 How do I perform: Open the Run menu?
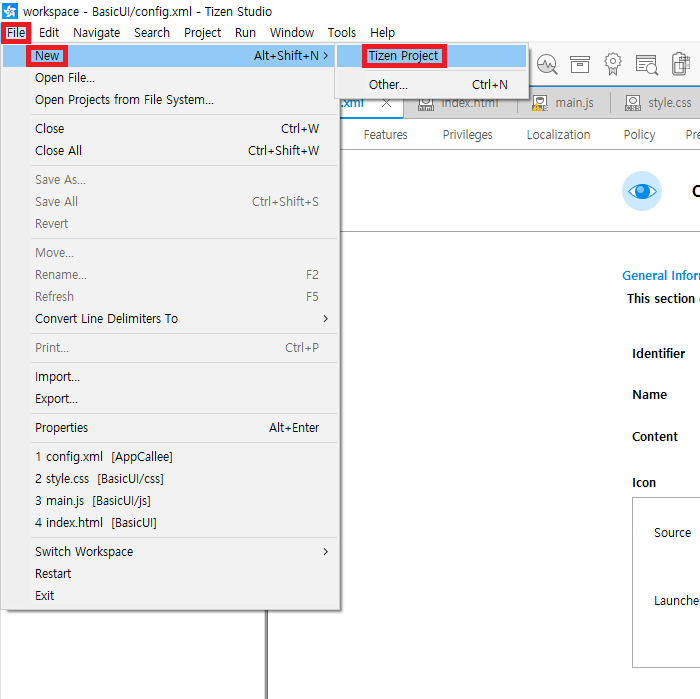click(246, 33)
